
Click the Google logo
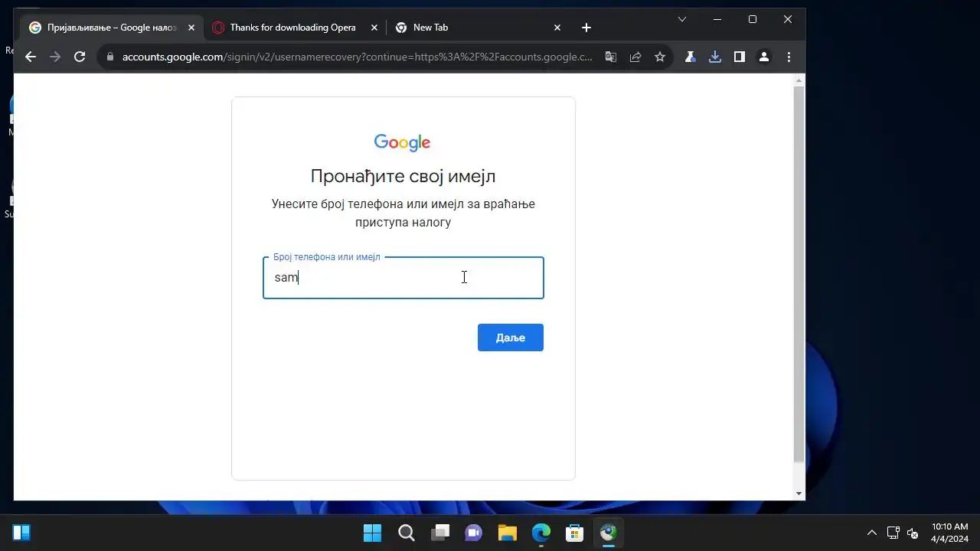(x=403, y=142)
